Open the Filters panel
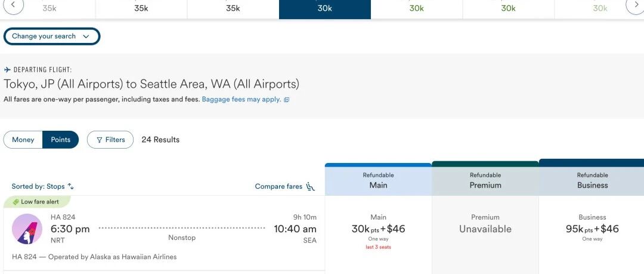This screenshot has width=644, height=274. click(x=110, y=140)
